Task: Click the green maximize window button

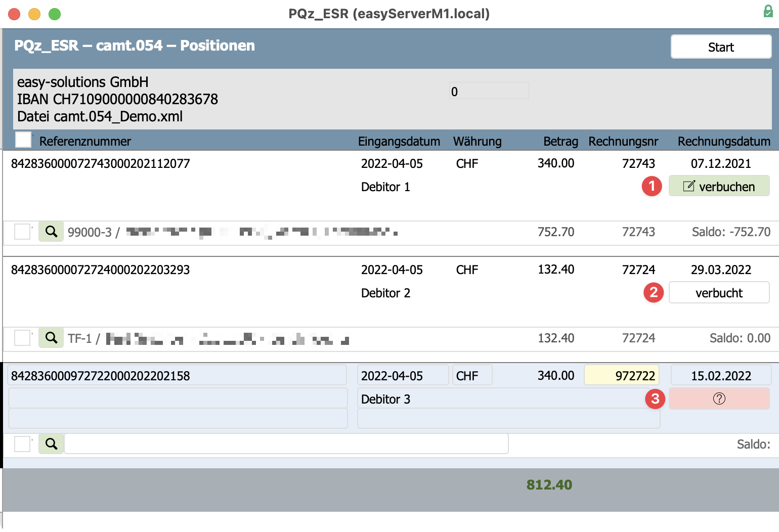Action: point(55,14)
